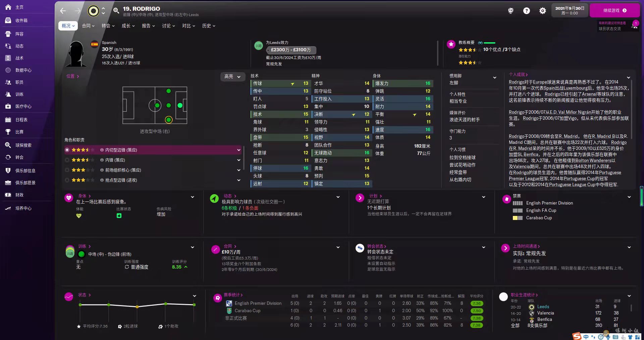Open the 战术 tactics icon
644x340 pixels.
(8, 58)
